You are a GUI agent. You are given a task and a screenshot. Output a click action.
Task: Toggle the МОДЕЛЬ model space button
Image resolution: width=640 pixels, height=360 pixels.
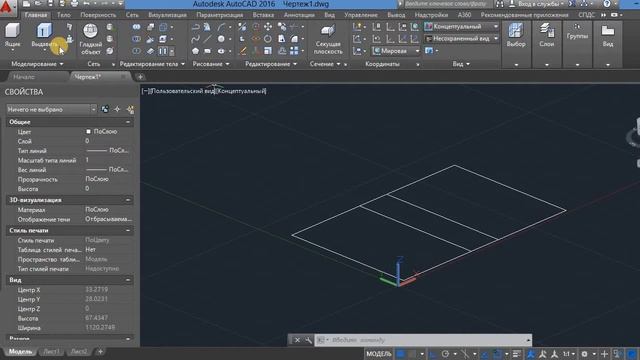pos(379,354)
